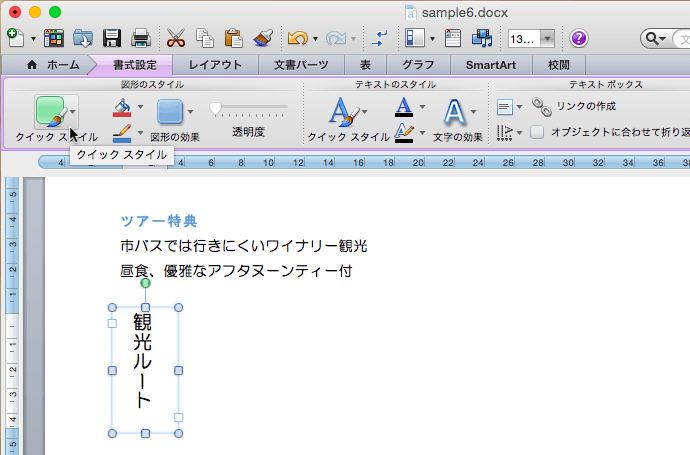Click the blue Shape Effects icon
Screen dimensions: 690x455
pyautogui.click(x=170, y=111)
